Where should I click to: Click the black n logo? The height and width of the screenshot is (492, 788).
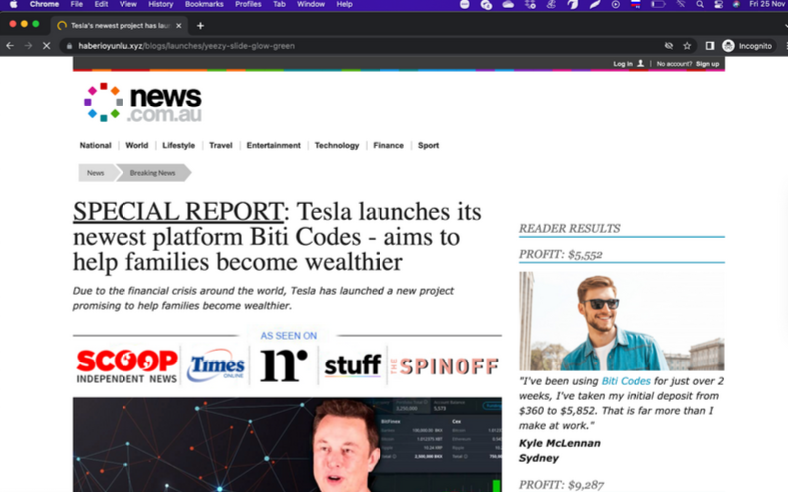(x=283, y=365)
